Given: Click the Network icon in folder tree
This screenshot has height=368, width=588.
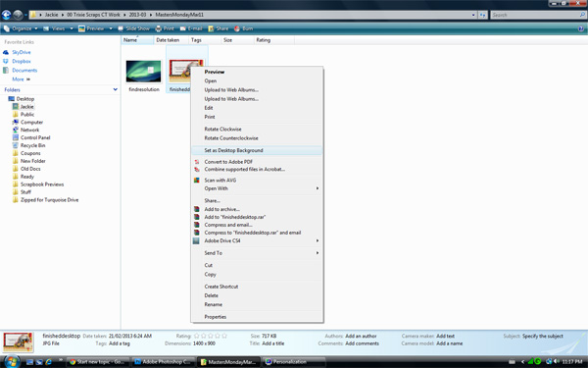Looking at the screenshot, I should 16,130.
